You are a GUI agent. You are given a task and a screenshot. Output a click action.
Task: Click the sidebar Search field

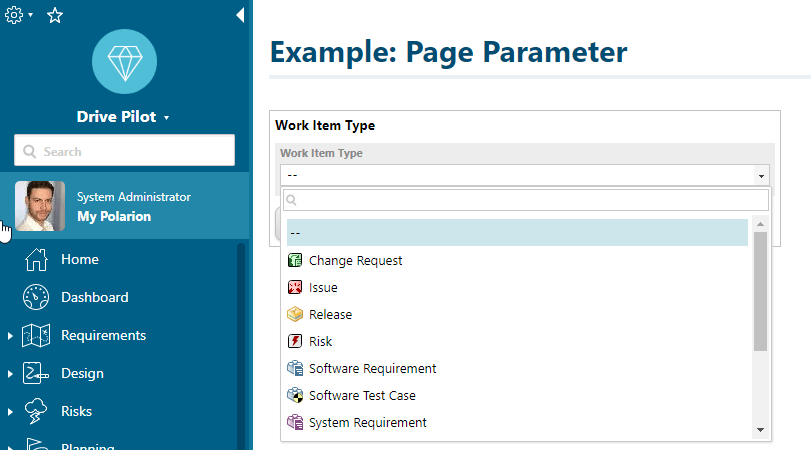(x=125, y=152)
